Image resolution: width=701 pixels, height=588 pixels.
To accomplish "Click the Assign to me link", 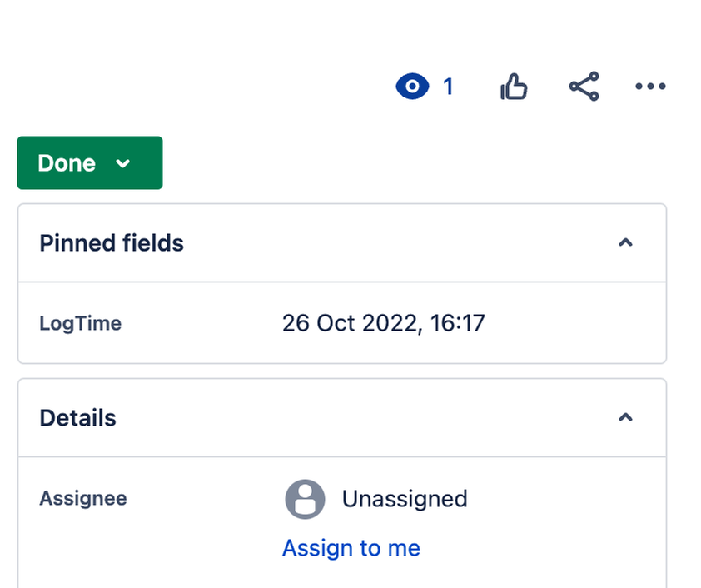I will (x=351, y=548).
